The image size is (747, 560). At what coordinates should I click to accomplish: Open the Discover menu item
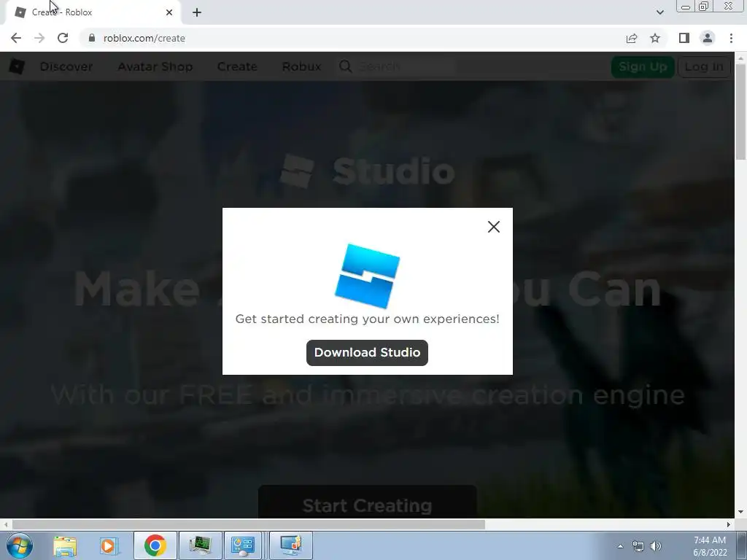pyautogui.click(x=66, y=66)
